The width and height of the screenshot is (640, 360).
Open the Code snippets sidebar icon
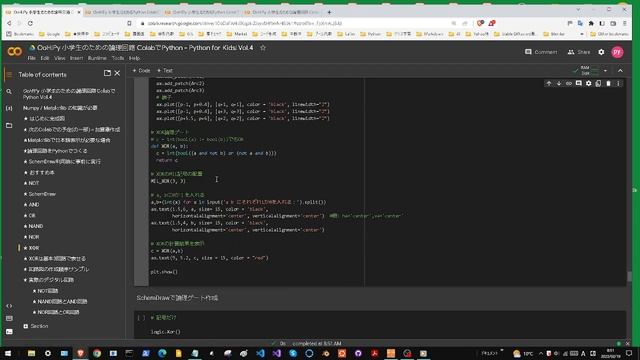click(x=9, y=306)
